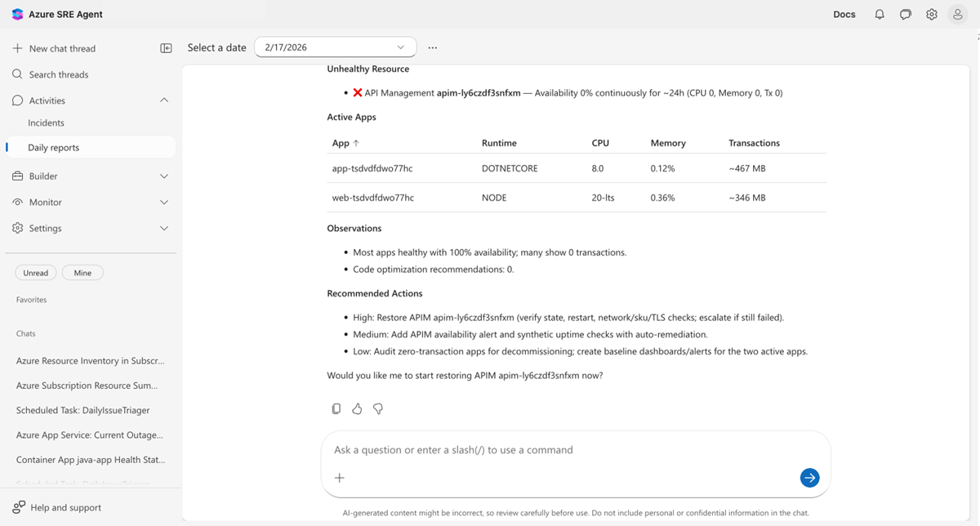
Task: Toggle the Mine filter
Action: pos(82,273)
